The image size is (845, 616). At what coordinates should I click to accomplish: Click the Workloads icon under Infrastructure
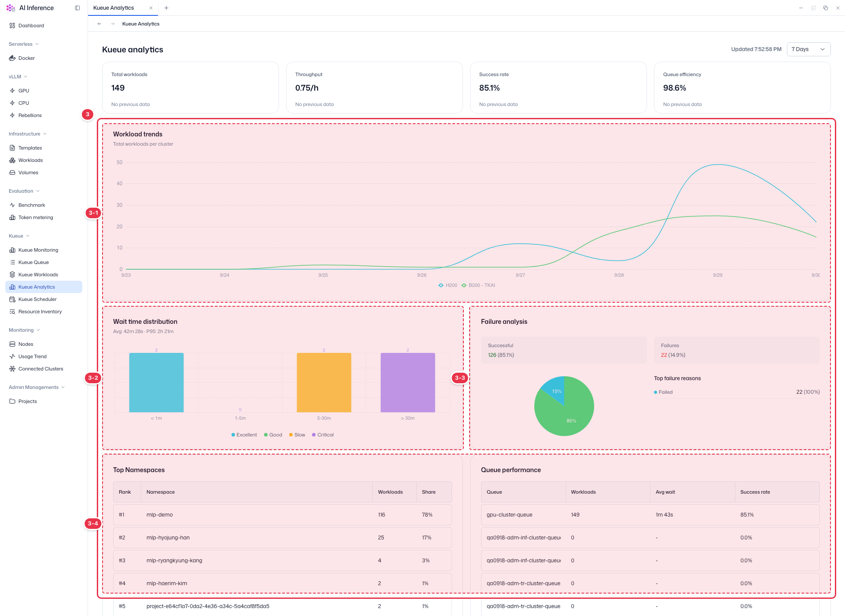(12, 160)
